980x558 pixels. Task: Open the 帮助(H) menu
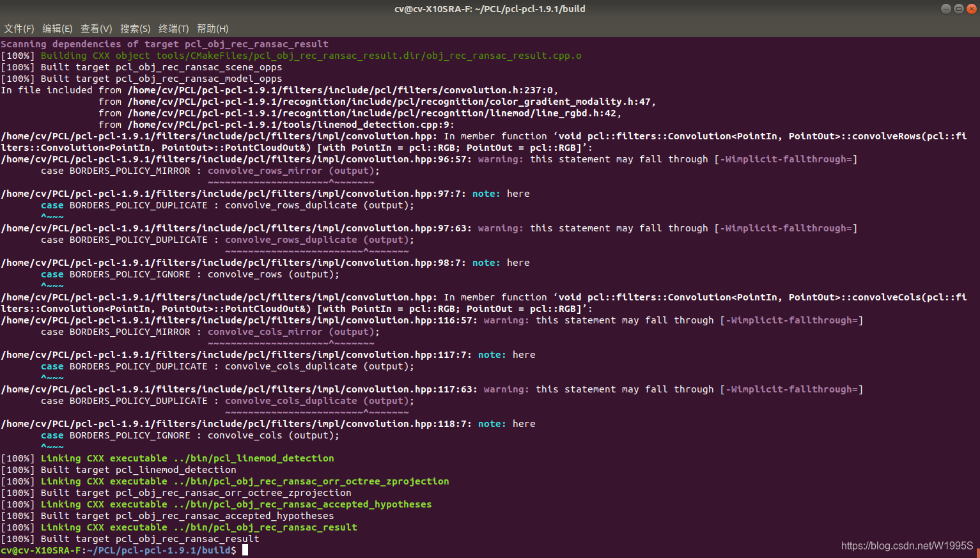coord(213,29)
